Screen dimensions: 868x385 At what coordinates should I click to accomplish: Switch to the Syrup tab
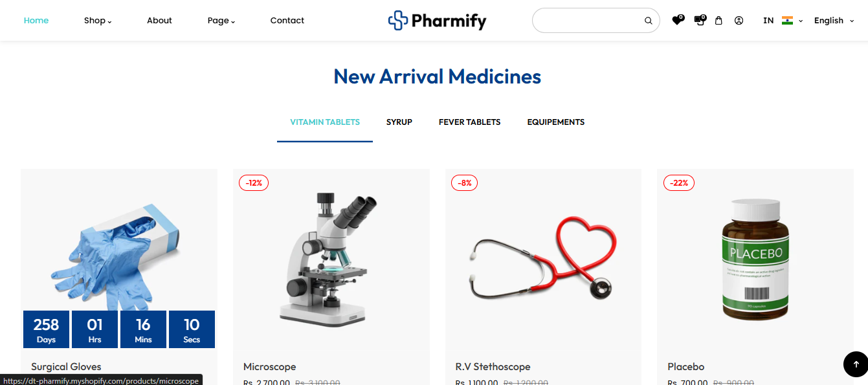coord(399,122)
